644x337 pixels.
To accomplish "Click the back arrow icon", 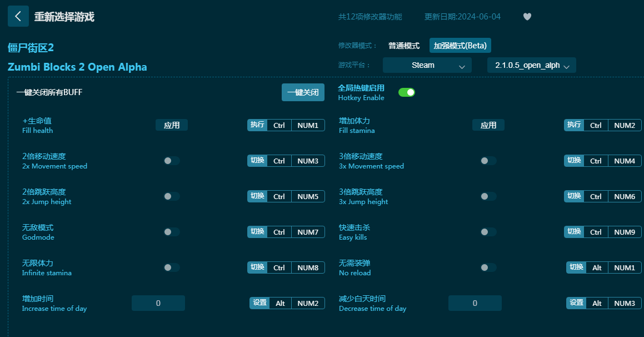I will tap(18, 17).
